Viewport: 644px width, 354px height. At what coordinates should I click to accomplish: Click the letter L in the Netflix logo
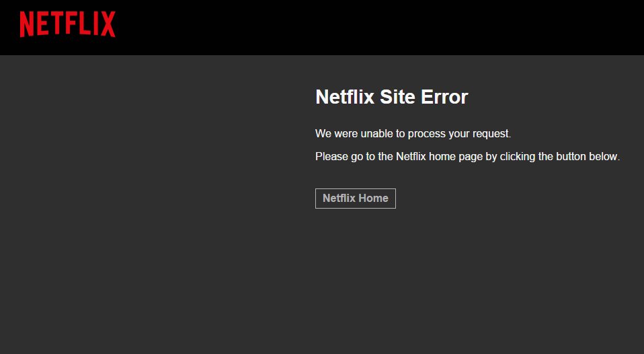[x=85, y=24]
